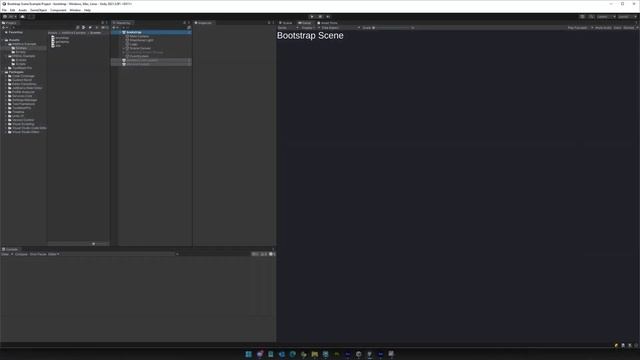
Task: Toggle the Stats overlay in Game view
Action: click(618, 28)
